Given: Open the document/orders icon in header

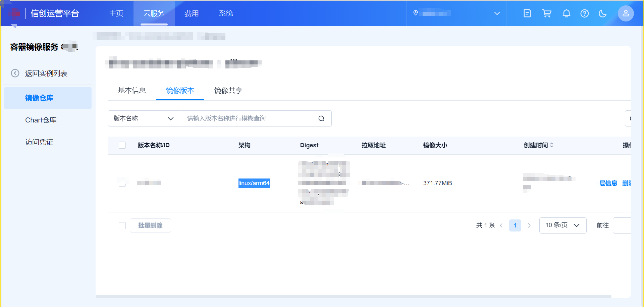Looking at the screenshot, I should pyautogui.click(x=527, y=13).
